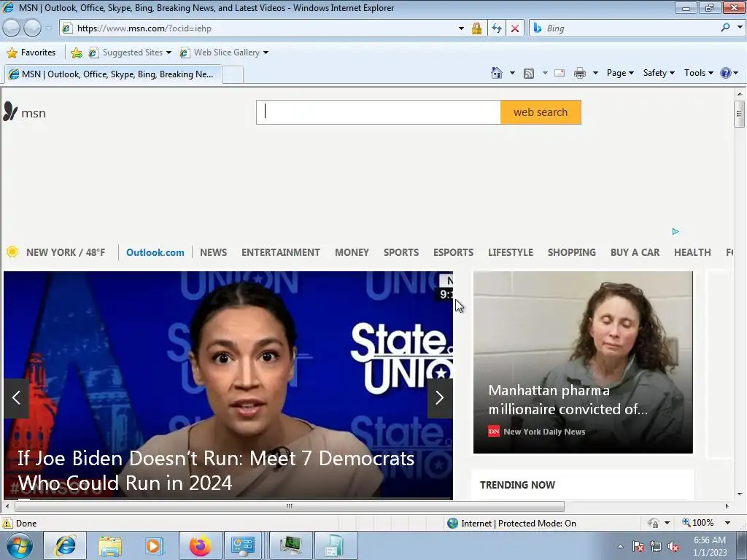Image resolution: width=747 pixels, height=560 pixels.
Task: Show hidden tray icons arrow
Action: 620,546
